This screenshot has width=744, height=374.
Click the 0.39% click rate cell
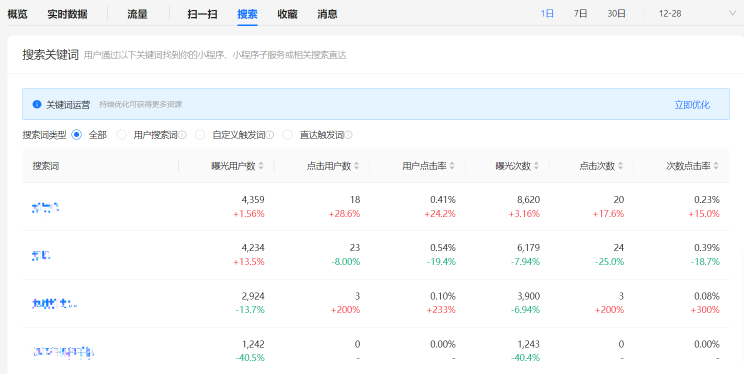coord(707,248)
